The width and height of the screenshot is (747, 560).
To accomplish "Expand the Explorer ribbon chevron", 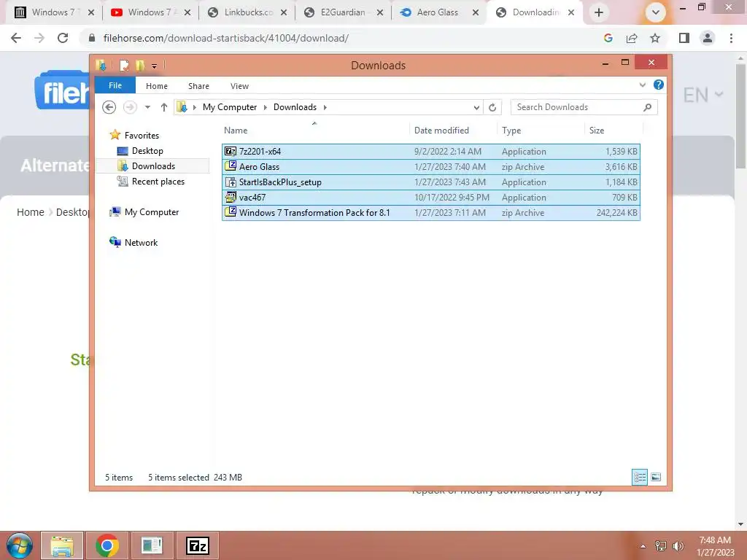I will (642, 85).
